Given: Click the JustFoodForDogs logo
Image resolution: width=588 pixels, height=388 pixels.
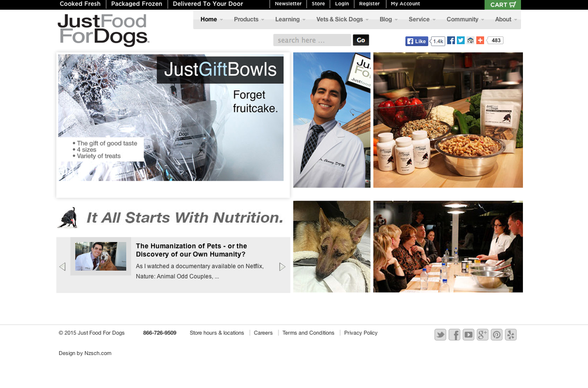Looking at the screenshot, I should pyautogui.click(x=103, y=30).
